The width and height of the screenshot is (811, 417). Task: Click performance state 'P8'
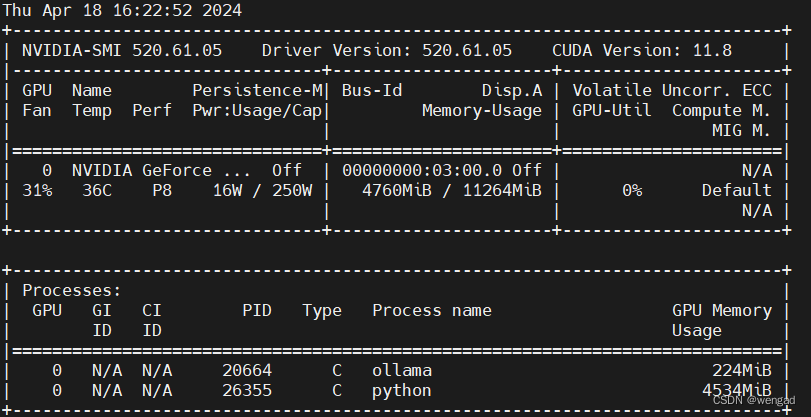coord(162,191)
